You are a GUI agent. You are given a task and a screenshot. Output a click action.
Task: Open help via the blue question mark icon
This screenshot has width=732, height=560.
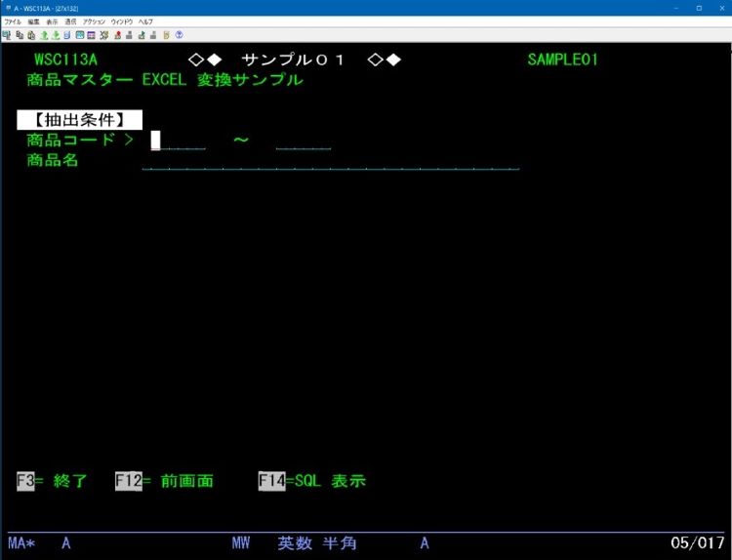coord(180,34)
